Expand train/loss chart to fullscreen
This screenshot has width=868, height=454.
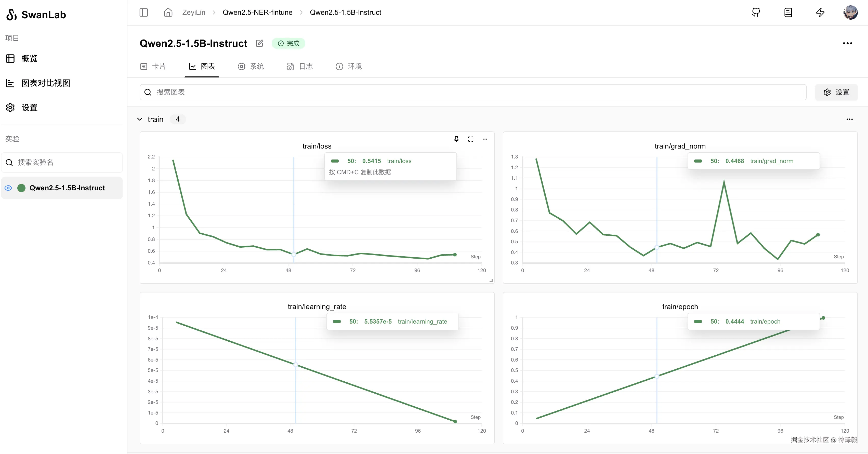470,139
